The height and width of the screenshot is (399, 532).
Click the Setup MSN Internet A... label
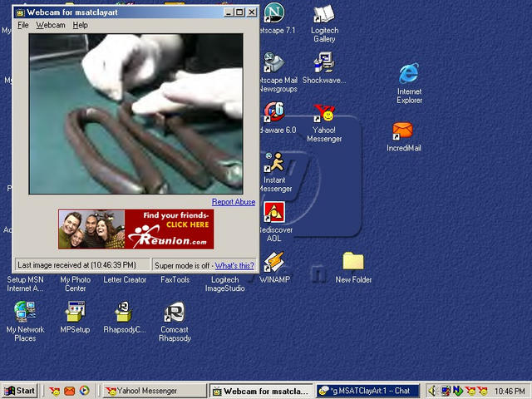[x=25, y=284]
